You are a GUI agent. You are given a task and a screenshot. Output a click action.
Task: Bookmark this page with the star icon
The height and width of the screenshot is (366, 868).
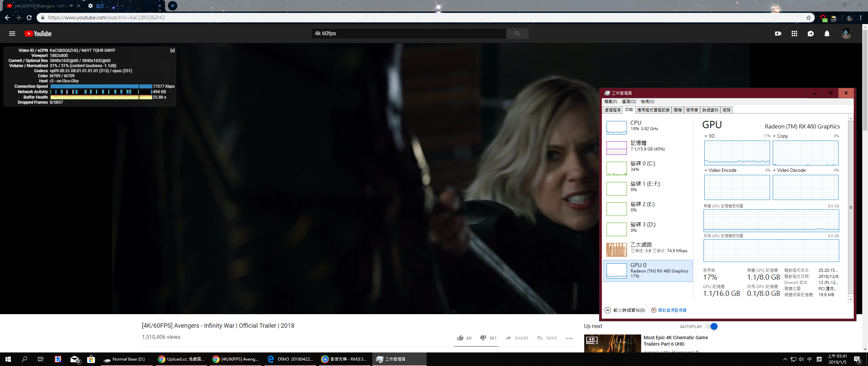coord(809,18)
